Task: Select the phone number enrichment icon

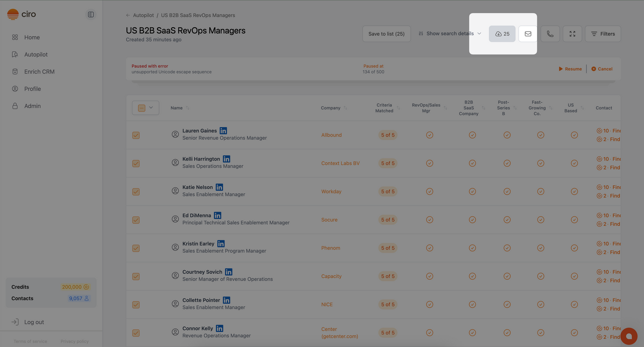Action: [550, 33]
